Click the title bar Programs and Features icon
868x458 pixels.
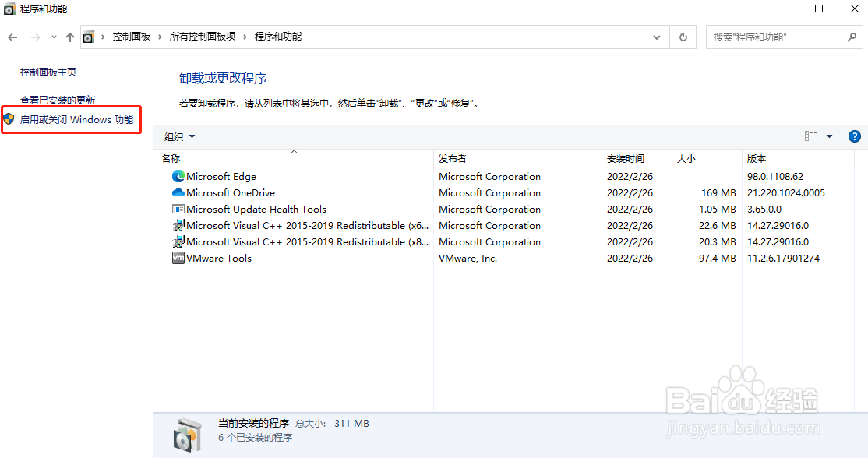point(9,9)
